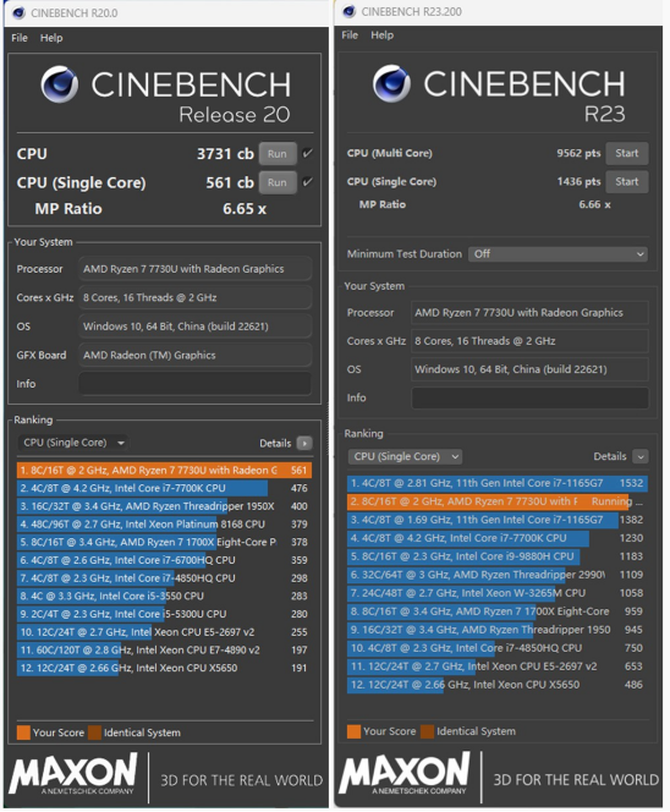This screenshot has width=670, height=812.
Task: Click the orange Your Score swatch in R20
Action: click(23, 732)
